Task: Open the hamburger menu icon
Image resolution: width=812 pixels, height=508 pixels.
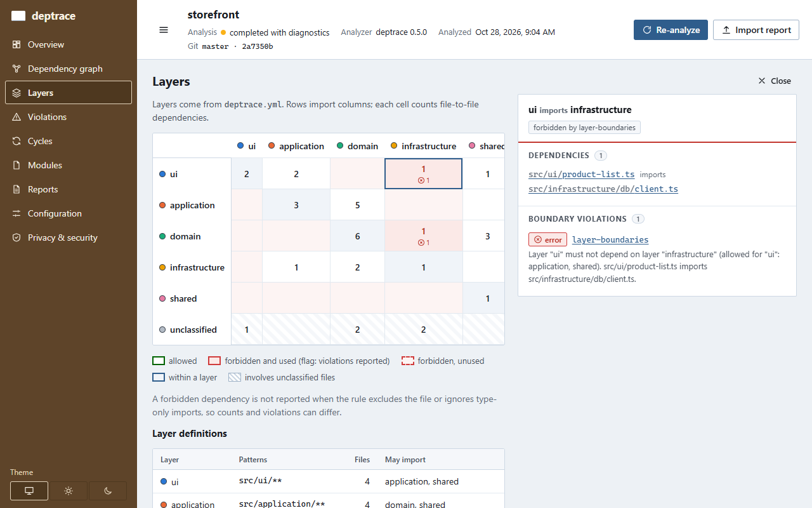Action: [x=164, y=30]
